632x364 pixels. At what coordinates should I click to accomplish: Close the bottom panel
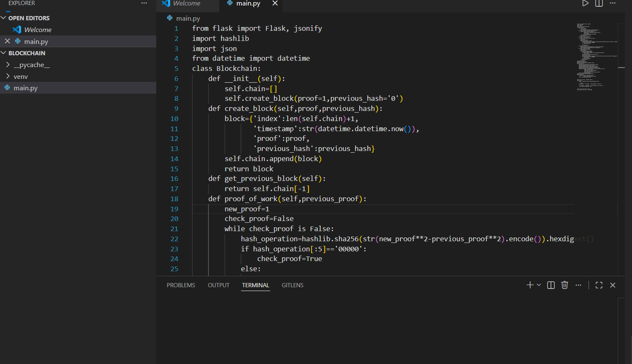(613, 285)
